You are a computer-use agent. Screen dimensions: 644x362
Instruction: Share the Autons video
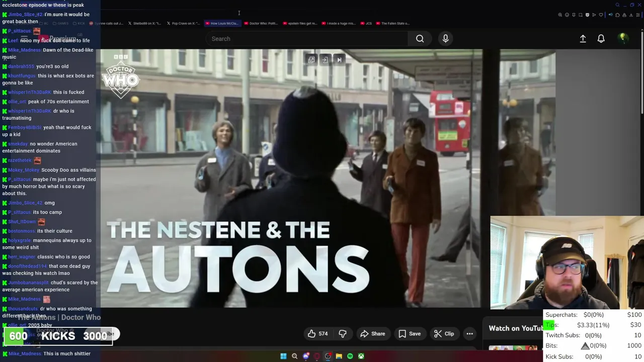pos(372,334)
